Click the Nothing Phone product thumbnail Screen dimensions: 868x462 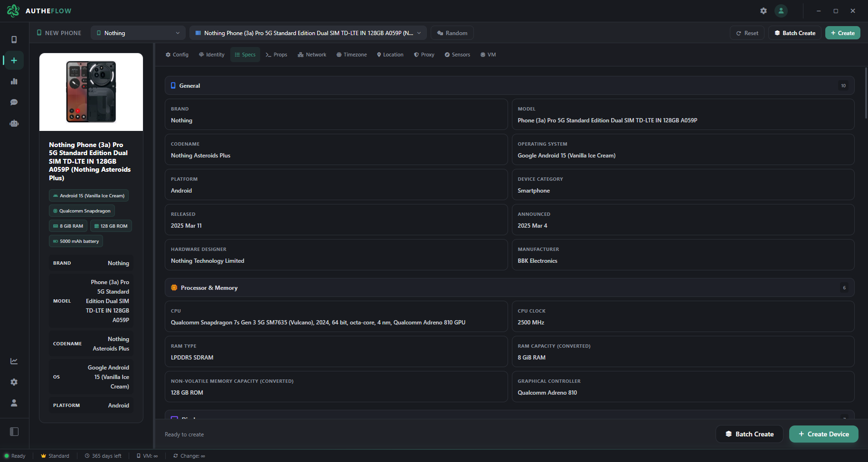[x=91, y=92]
